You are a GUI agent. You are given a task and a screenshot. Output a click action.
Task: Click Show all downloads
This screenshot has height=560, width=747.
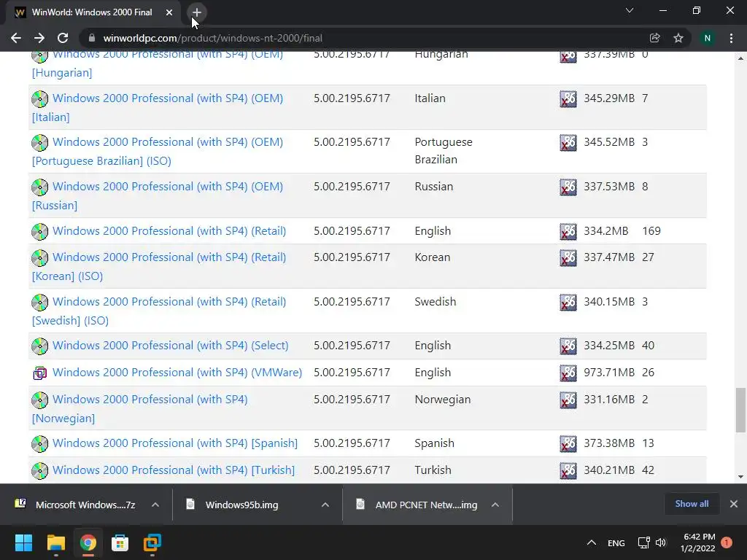(692, 504)
